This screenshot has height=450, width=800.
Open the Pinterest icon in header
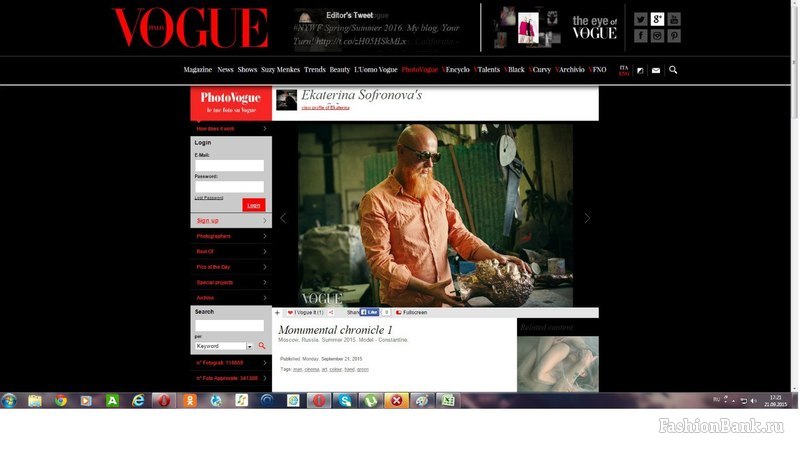click(x=674, y=36)
